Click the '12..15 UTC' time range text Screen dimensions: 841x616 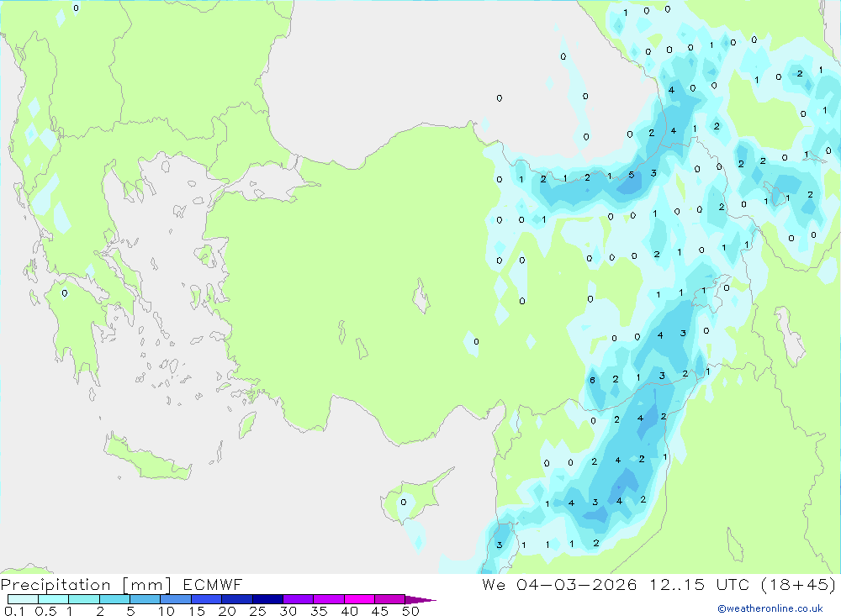point(699,585)
